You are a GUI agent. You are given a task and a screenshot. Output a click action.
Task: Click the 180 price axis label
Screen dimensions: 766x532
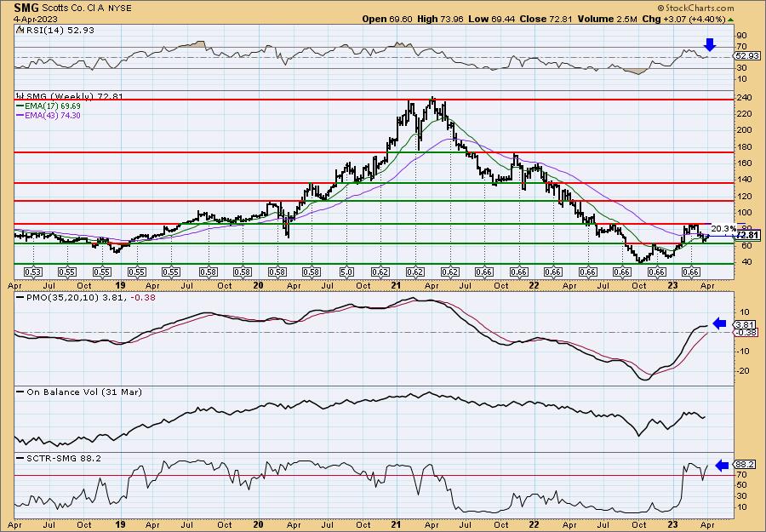(x=745, y=147)
